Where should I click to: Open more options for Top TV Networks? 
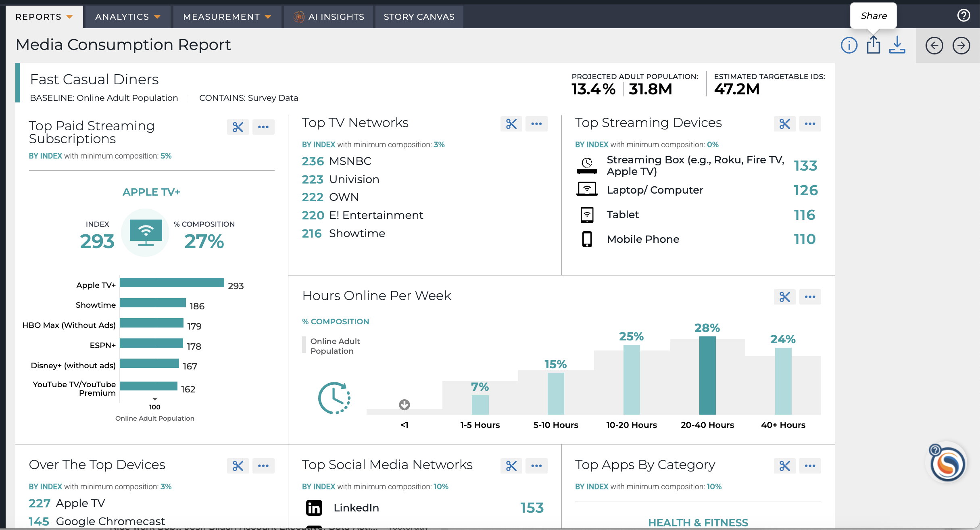[x=537, y=124]
